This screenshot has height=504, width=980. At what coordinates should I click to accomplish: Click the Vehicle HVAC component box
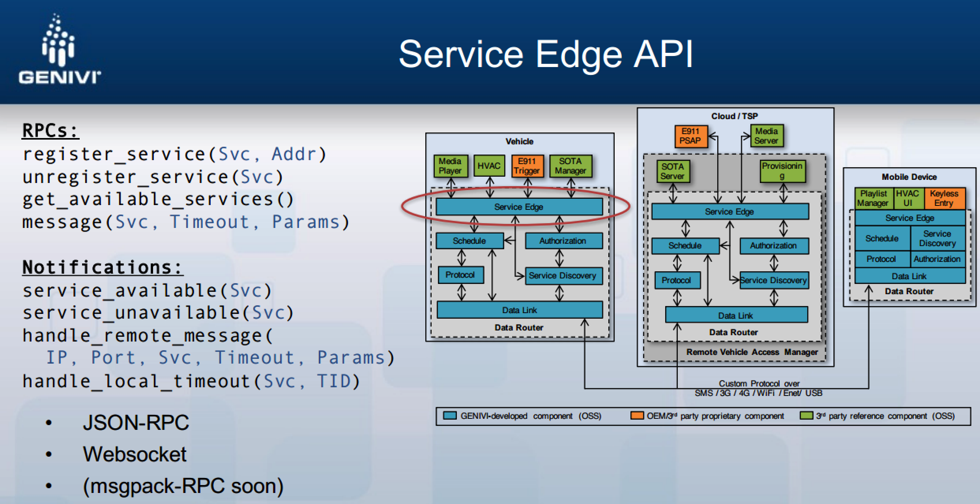[489, 166]
